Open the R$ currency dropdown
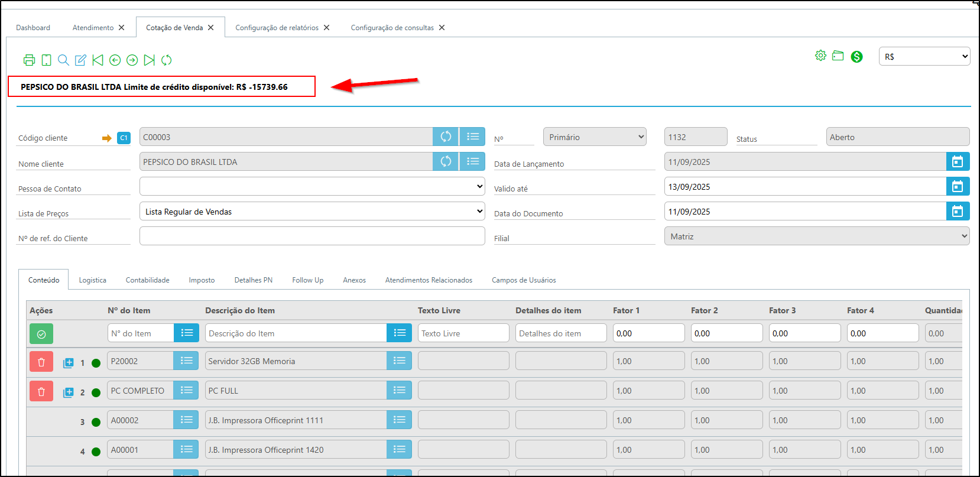This screenshot has width=980, height=477. tap(924, 57)
